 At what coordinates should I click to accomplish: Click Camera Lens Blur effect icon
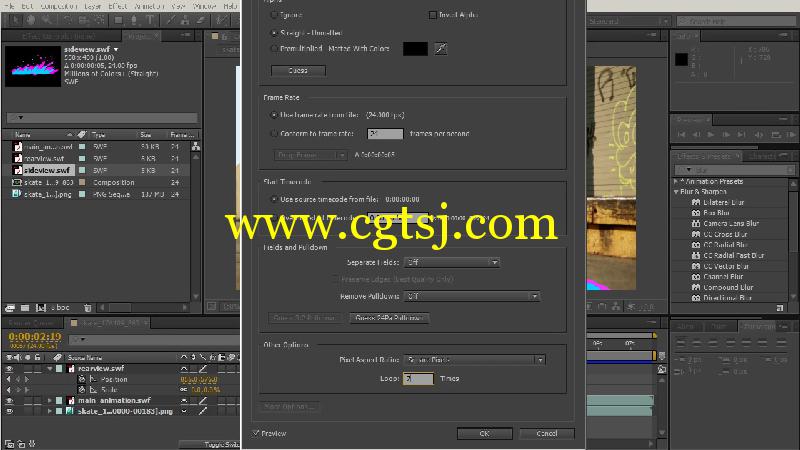[x=696, y=223]
